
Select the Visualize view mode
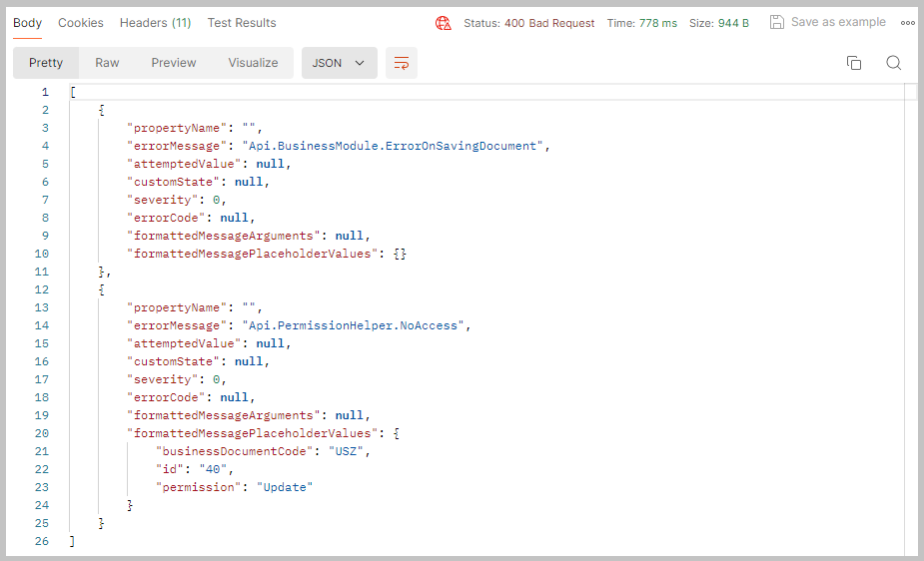click(253, 63)
